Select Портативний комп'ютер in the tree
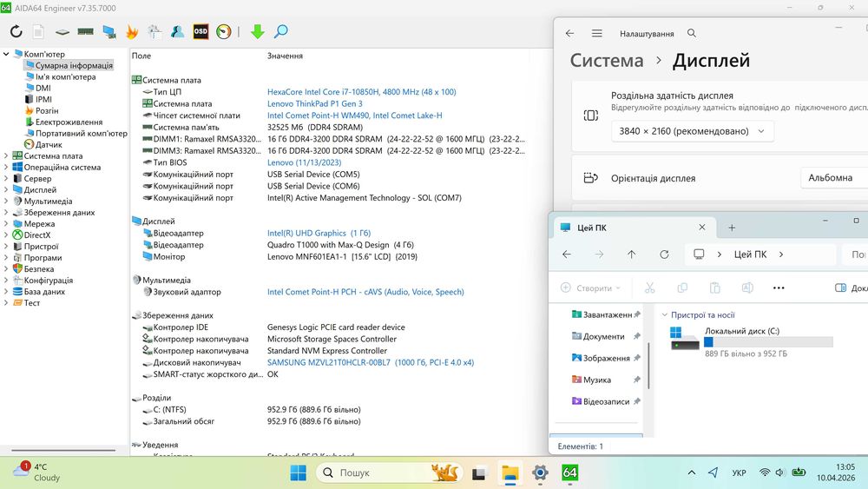868x489 pixels. point(82,134)
